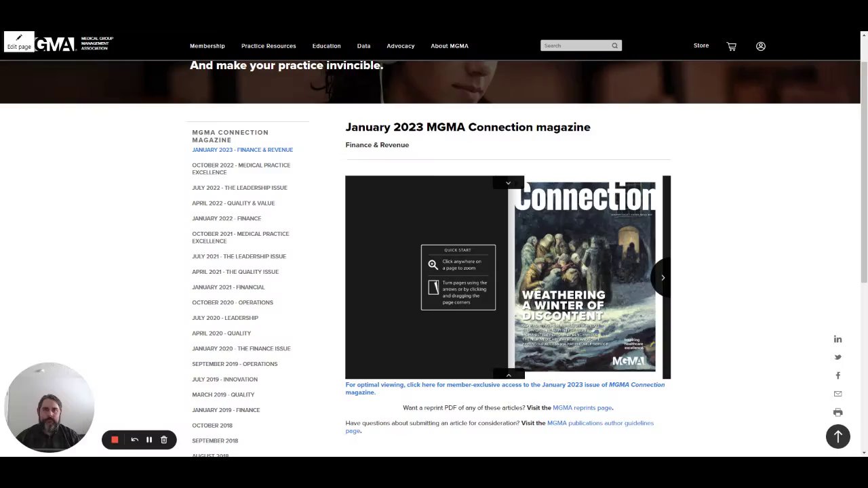Viewport: 868px width, 488px height.
Task: Open January 2022 - Finance issue
Action: 226,218
